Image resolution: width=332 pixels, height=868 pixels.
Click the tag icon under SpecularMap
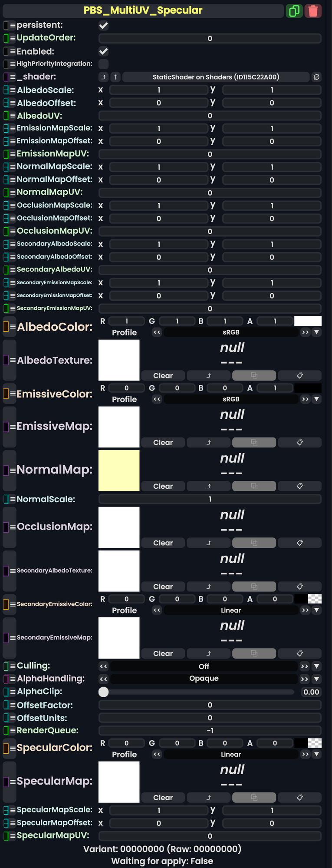299,797
